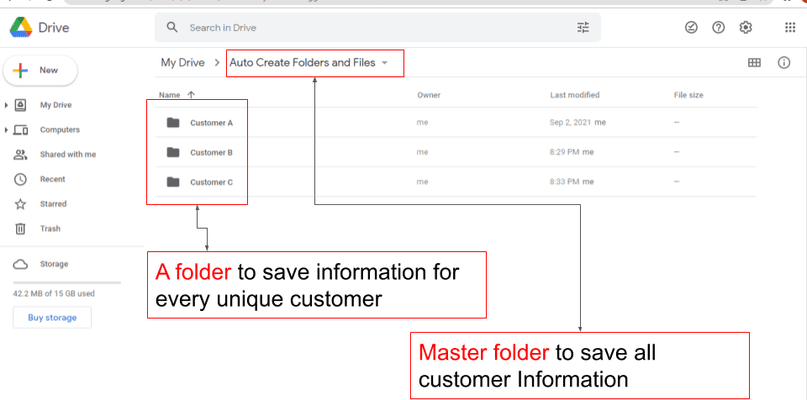Click the Starred star icon
This screenshot has height=400, width=807.
(x=20, y=204)
